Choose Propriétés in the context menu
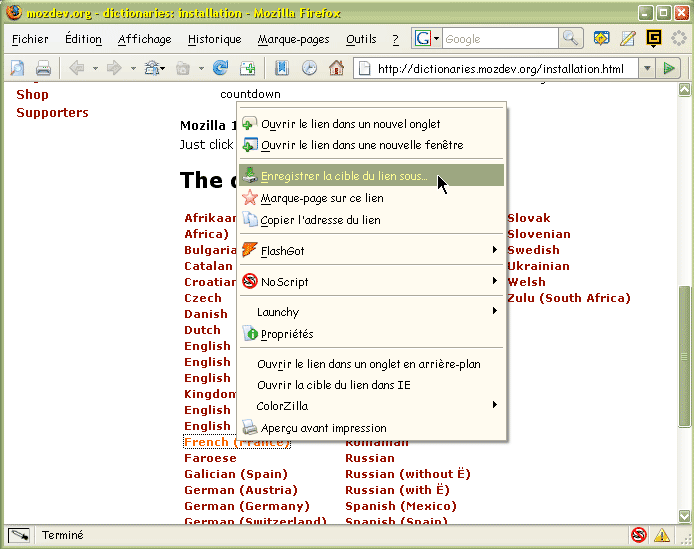 371,334
